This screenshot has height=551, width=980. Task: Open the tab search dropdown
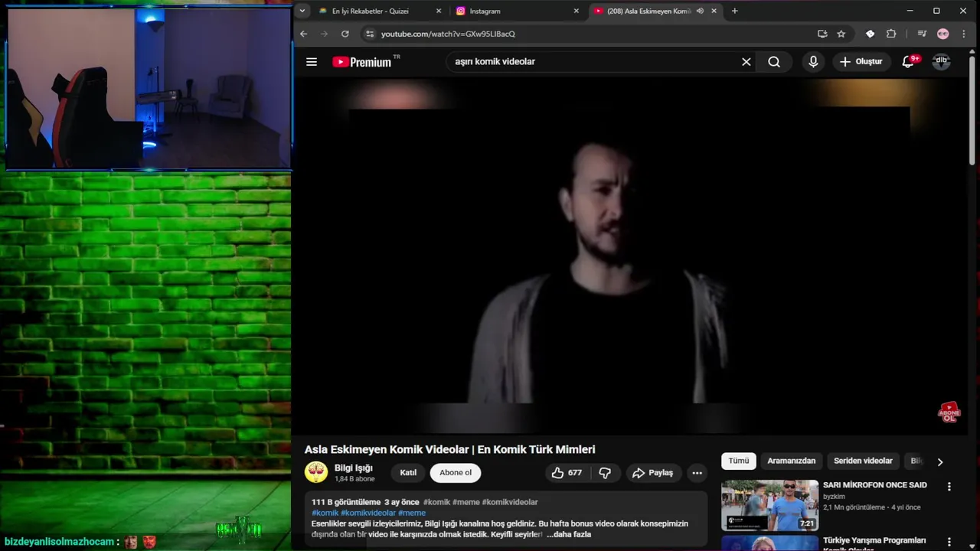tap(302, 11)
